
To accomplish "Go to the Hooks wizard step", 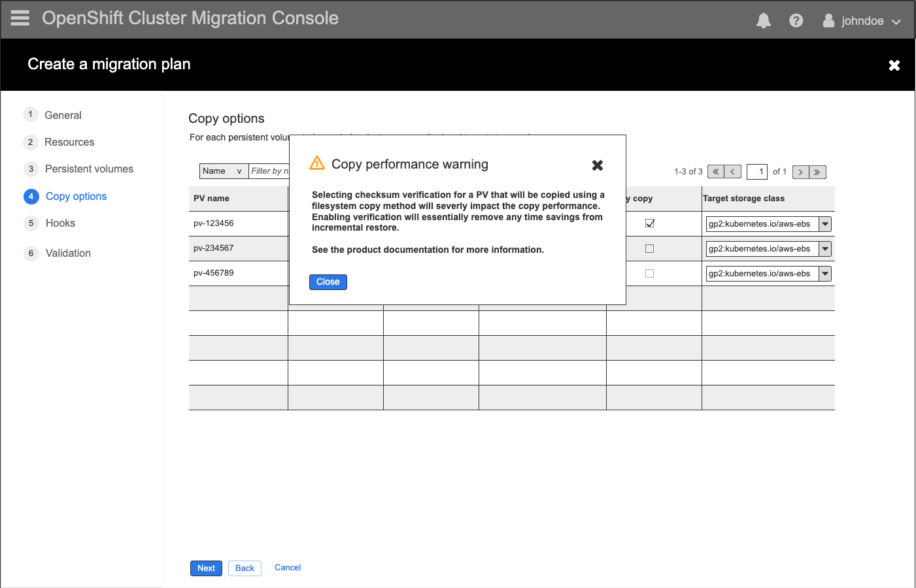I will 60,223.
